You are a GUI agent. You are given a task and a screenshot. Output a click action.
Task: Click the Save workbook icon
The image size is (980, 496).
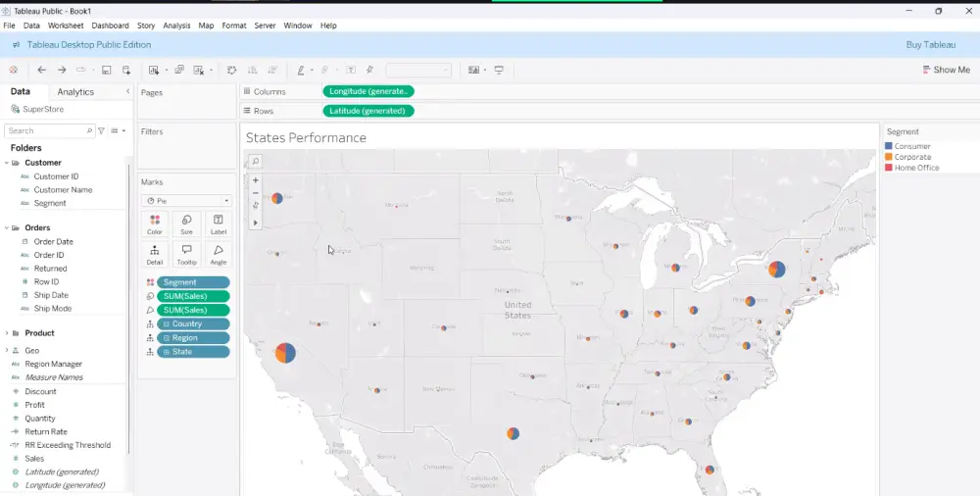coord(106,70)
